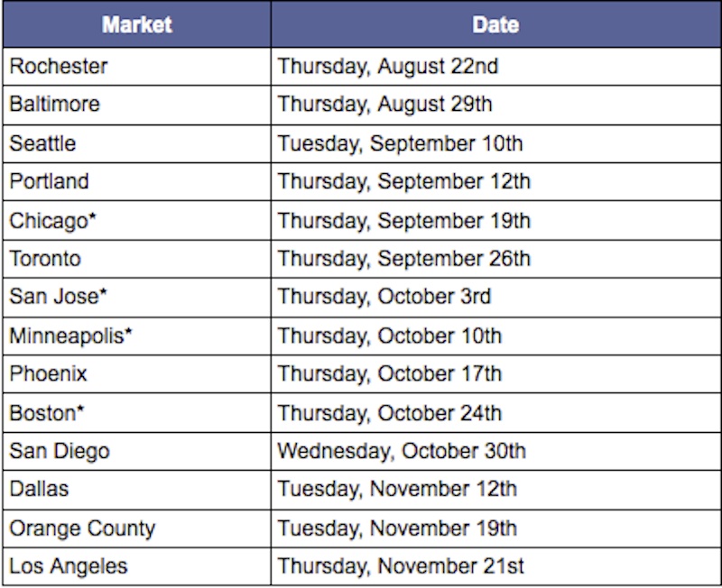722x588 pixels.
Task: Click the Date column header
Action: (x=495, y=24)
